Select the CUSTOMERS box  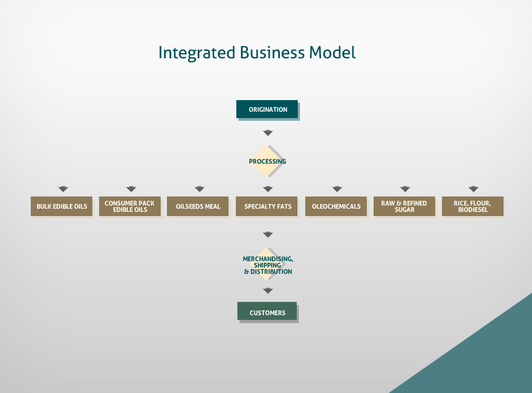click(267, 311)
